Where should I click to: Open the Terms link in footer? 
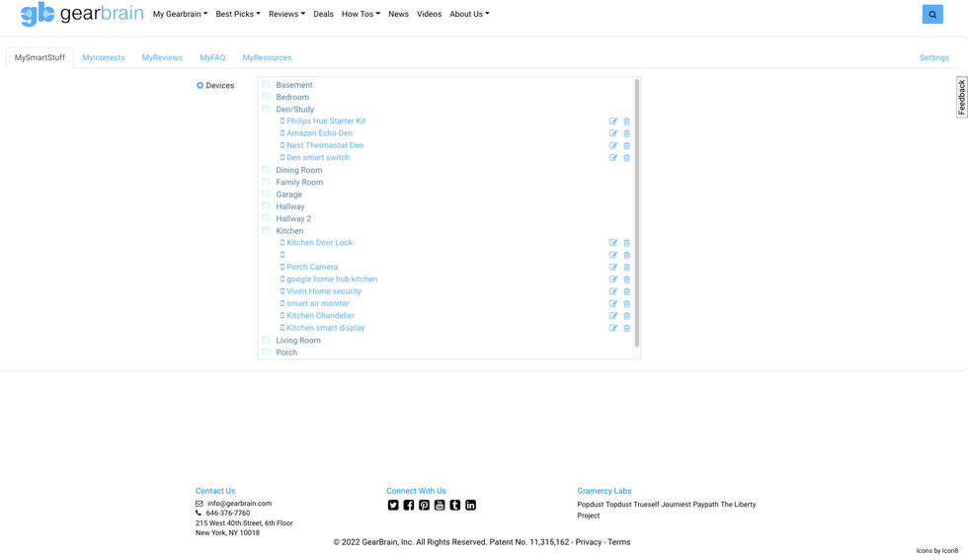pos(619,542)
